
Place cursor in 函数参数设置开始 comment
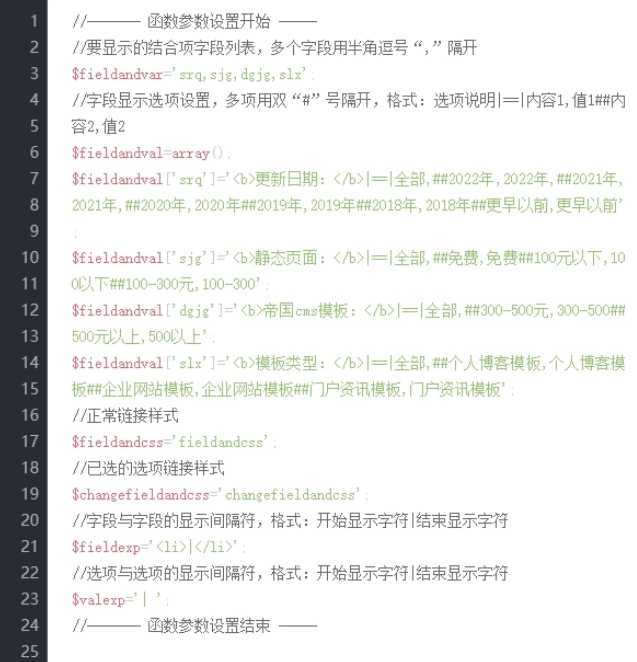pos(209,21)
